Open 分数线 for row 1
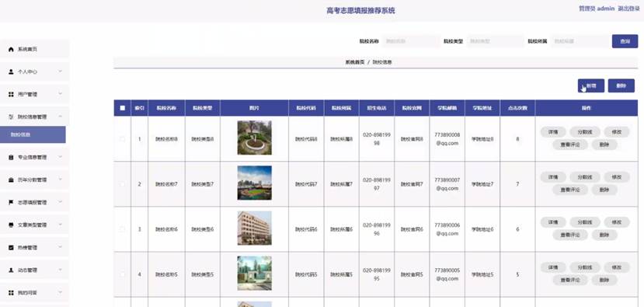Image resolution: width=644 pixels, height=307 pixels. (584, 132)
